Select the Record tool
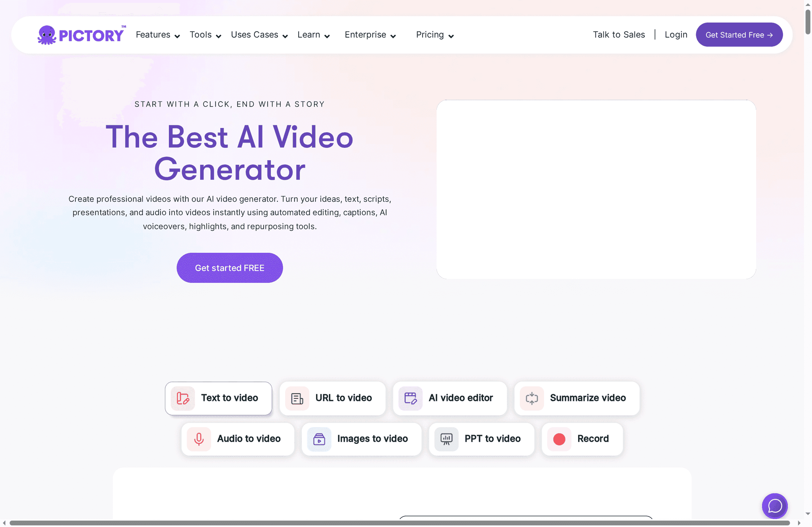 [x=582, y=439]
